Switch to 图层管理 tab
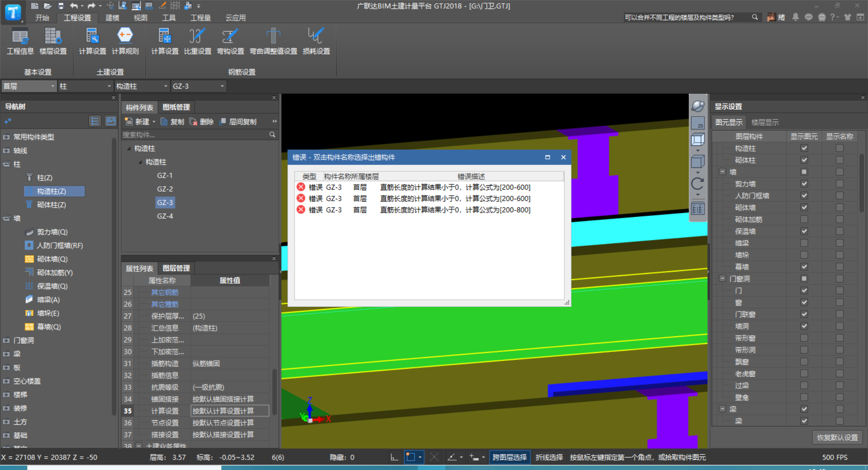Viewport: 868px width, 470px height. pos(176,268)
